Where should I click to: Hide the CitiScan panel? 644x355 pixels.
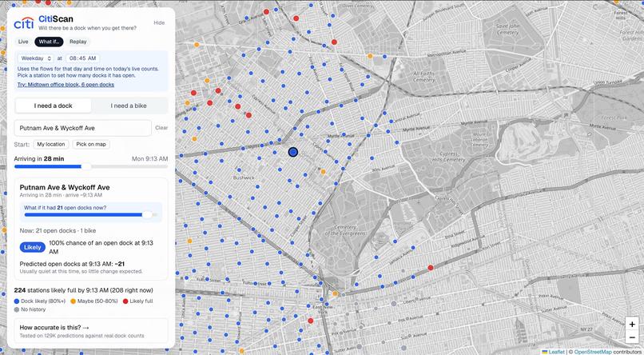159,22
